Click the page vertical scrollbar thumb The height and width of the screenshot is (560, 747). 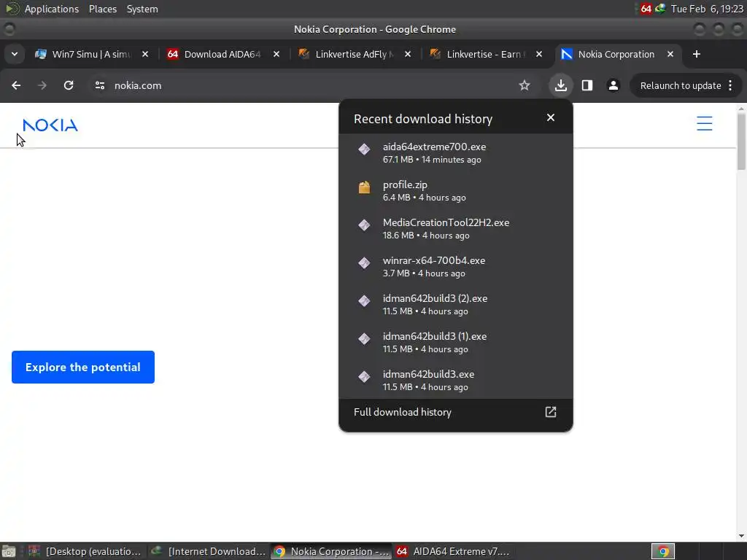[741, 141]
